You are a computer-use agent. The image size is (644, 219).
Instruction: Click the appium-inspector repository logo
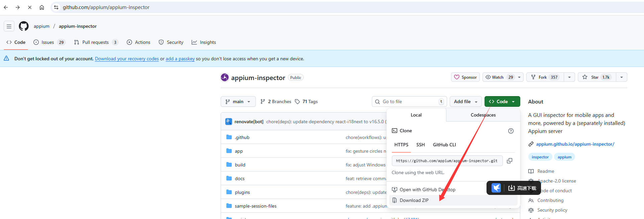[225, 77]
